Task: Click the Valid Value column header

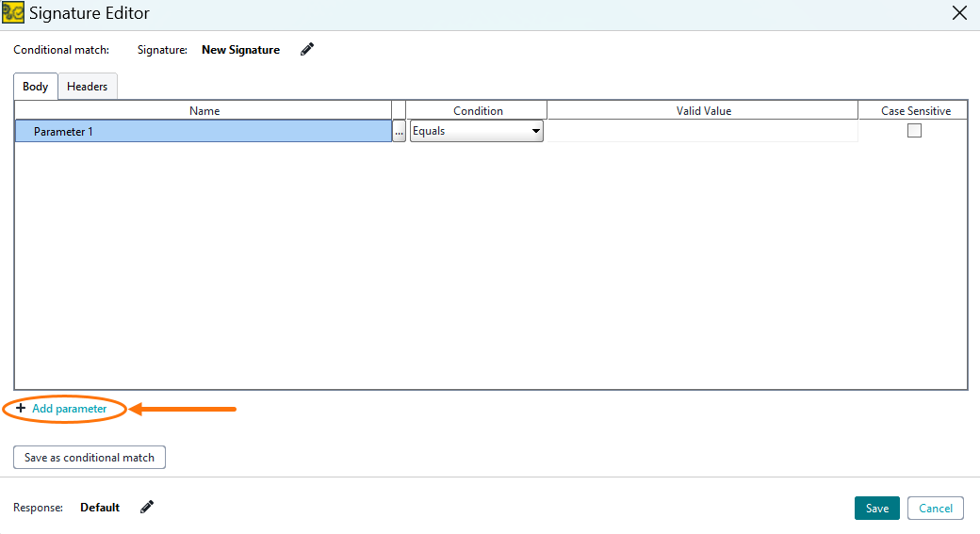Action: tap(703, 110)
